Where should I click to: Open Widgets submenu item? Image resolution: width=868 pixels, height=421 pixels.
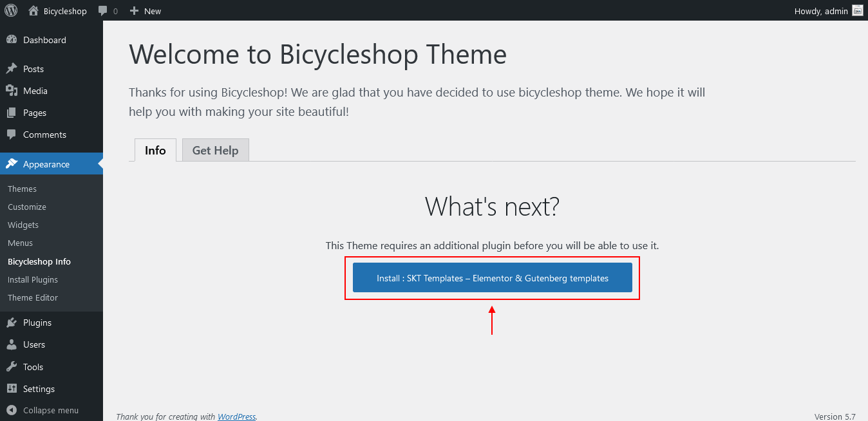(x=23, y=225)
